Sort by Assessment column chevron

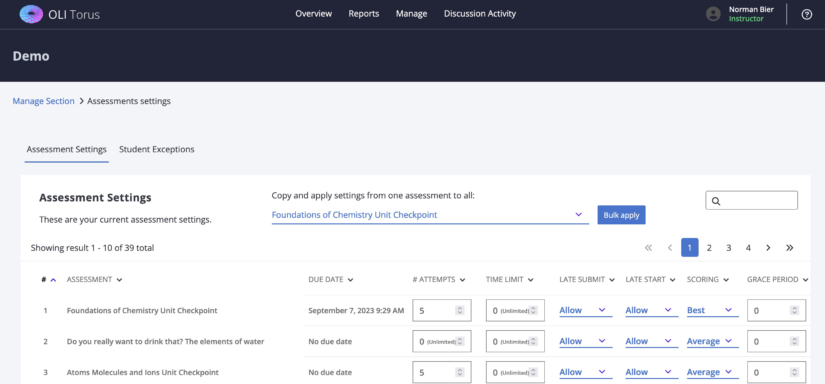119,280
